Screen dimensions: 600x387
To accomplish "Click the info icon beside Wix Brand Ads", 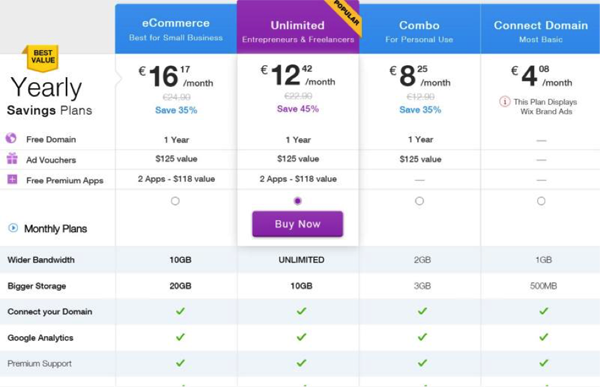I will 505,102.
